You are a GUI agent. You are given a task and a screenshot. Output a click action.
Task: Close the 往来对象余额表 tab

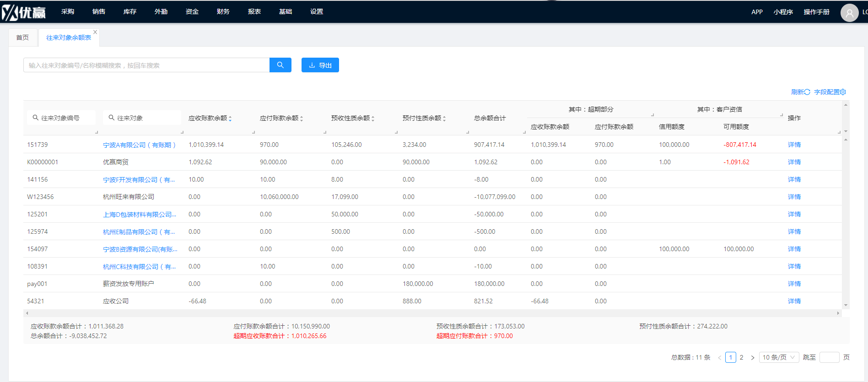95,32
